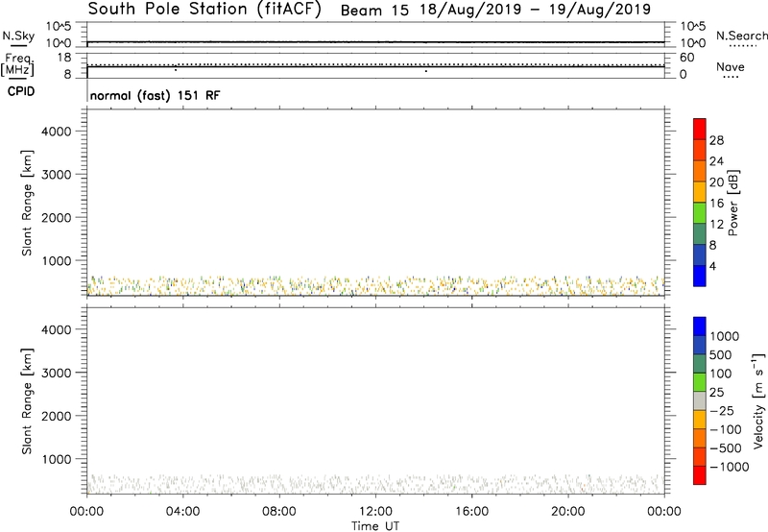Click the '3000' tick on power panel axis

coord(57,175)
